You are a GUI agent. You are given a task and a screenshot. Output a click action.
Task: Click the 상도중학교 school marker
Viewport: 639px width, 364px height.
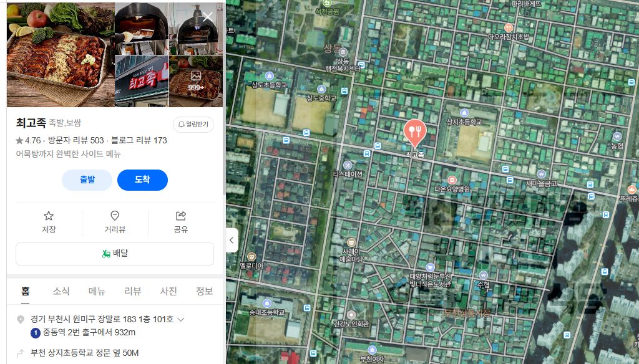coord(321,89)
